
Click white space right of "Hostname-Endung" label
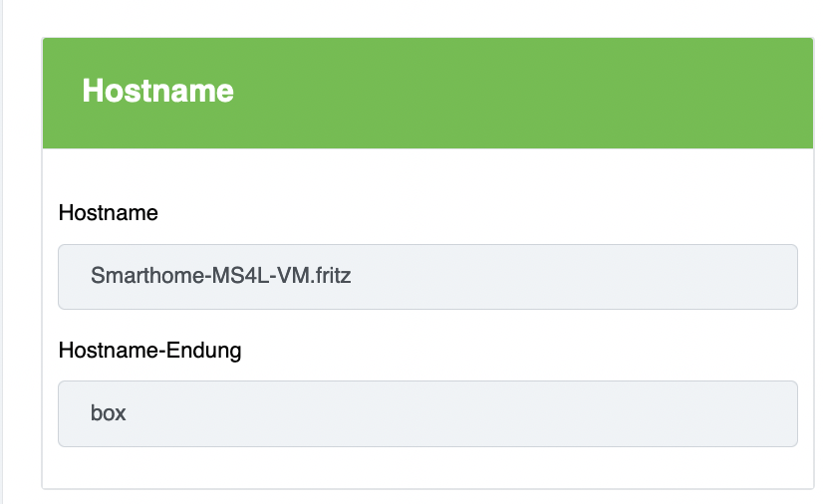point(498,350)
